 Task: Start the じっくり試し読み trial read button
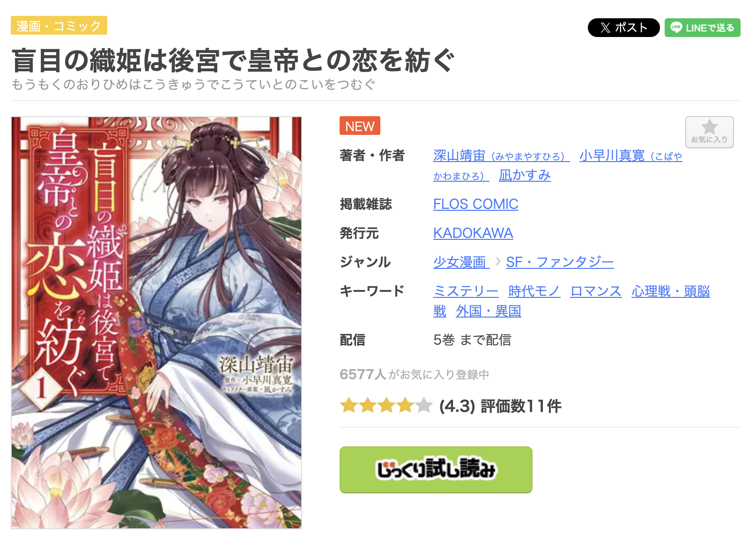click(436, 469)
